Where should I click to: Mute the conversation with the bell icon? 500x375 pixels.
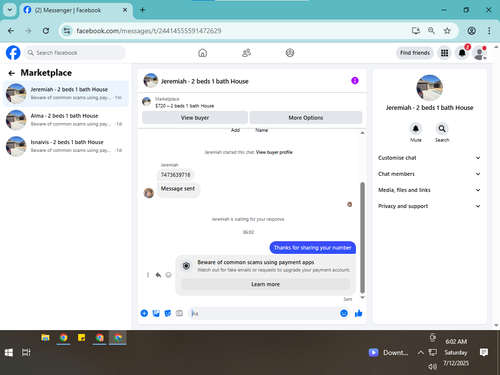coord(415,128)
